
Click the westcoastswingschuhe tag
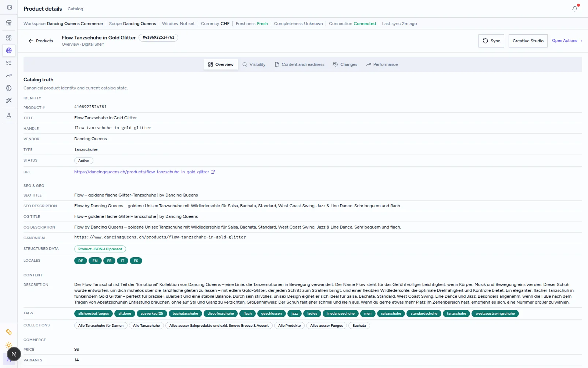(x=495, y=314)
